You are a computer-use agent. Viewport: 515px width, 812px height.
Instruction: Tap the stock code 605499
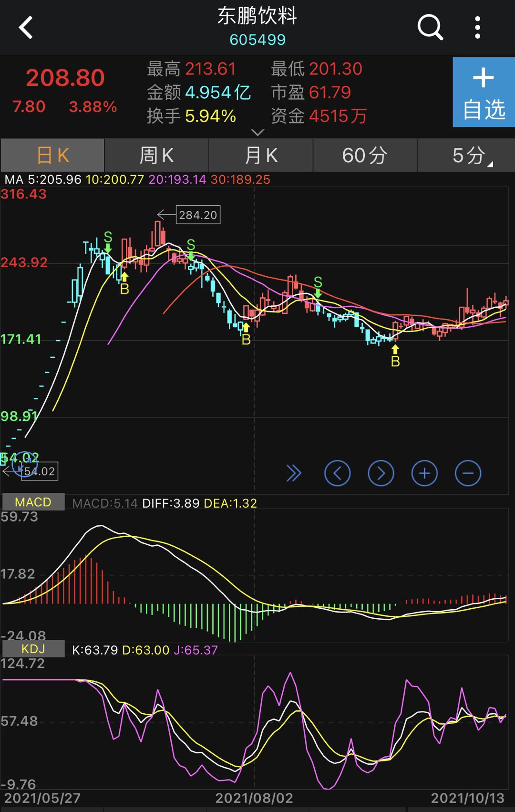257,40
